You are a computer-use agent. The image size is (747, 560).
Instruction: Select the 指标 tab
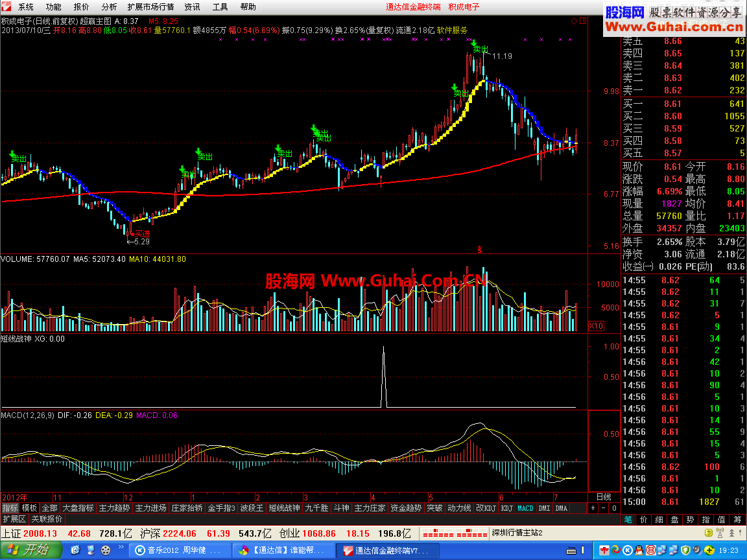tap(10, 508)
